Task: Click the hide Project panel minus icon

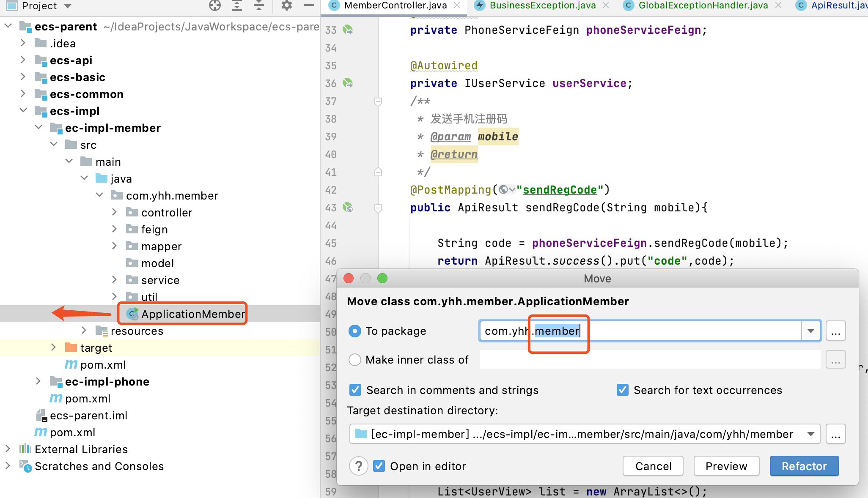Action: coord(309,5)
